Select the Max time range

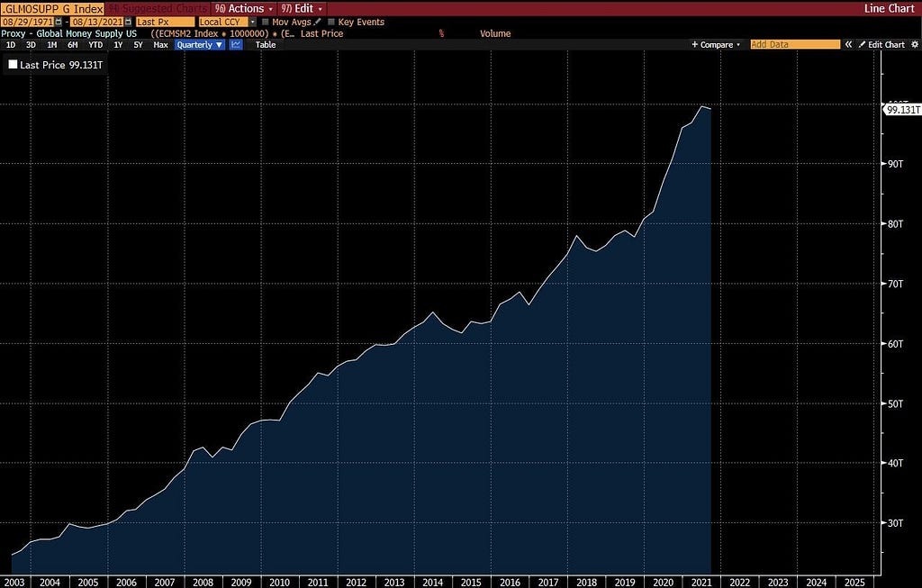(x=160, y=45)
